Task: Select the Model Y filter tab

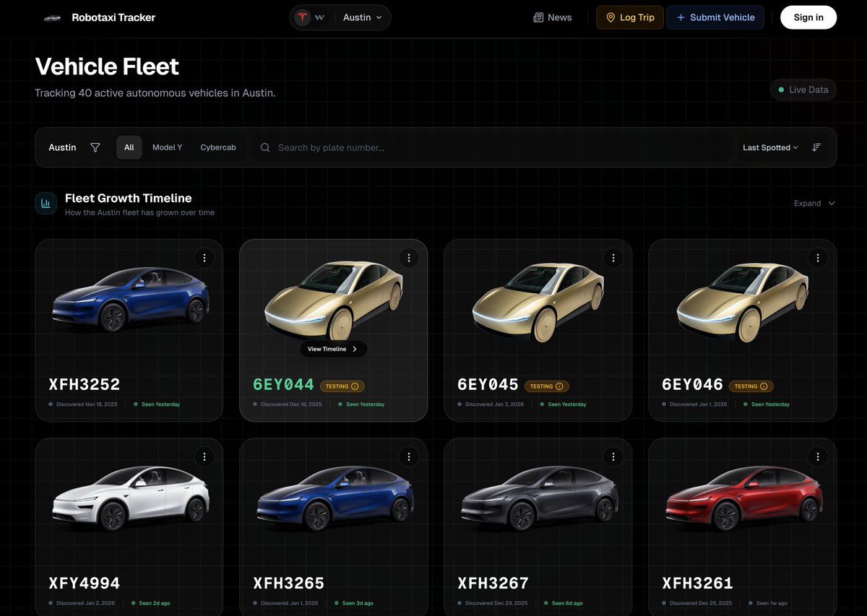Action: [167, 147]
